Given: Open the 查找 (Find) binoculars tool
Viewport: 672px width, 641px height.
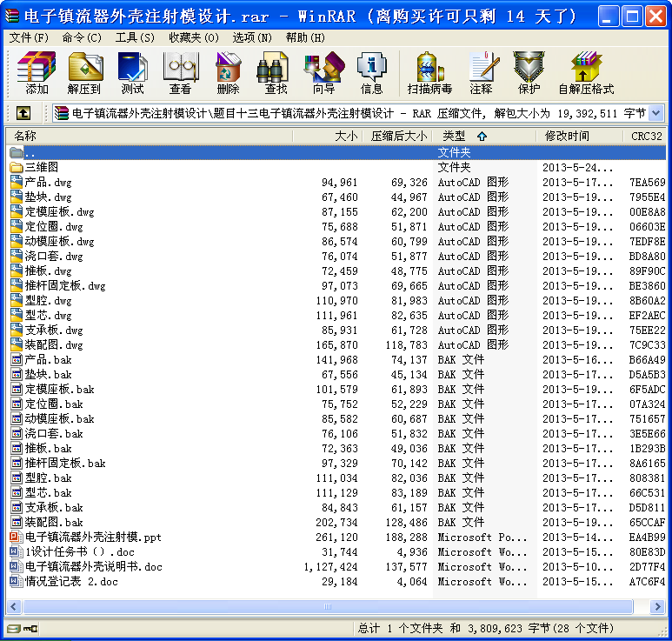Looking at the screenshot, I should pos(276,73).
